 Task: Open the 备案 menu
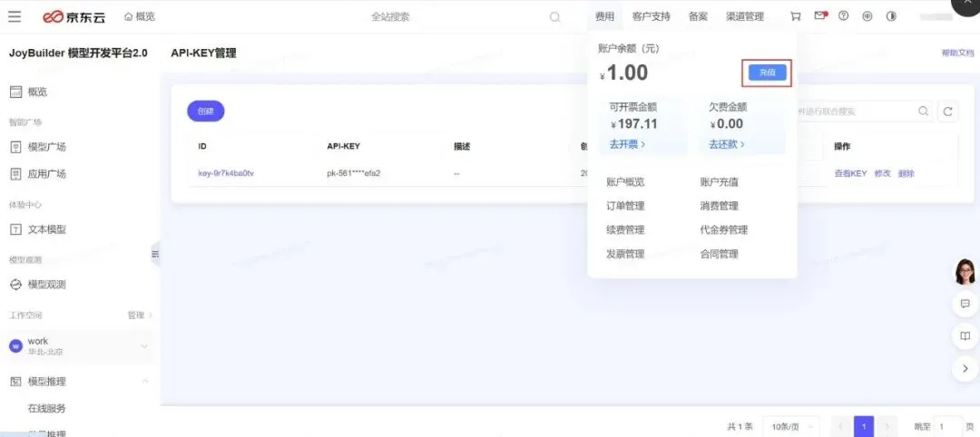[698, 17]
